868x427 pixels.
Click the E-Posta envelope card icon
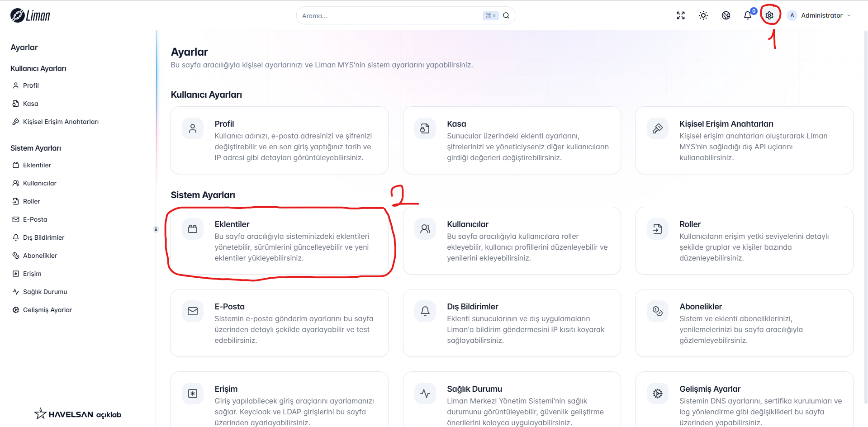coord(193,311)
